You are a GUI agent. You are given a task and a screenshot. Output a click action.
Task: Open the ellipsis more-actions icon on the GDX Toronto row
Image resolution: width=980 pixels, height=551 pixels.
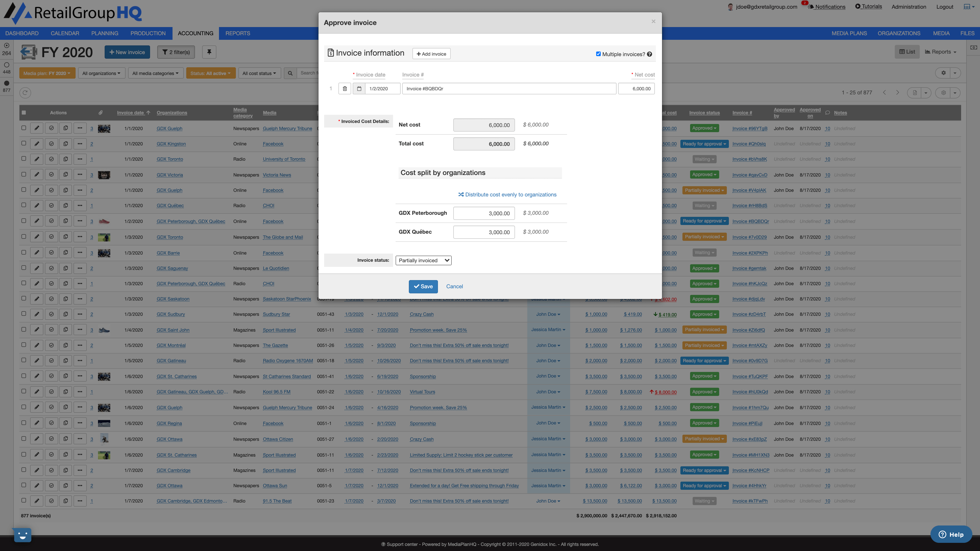[80, 159]
